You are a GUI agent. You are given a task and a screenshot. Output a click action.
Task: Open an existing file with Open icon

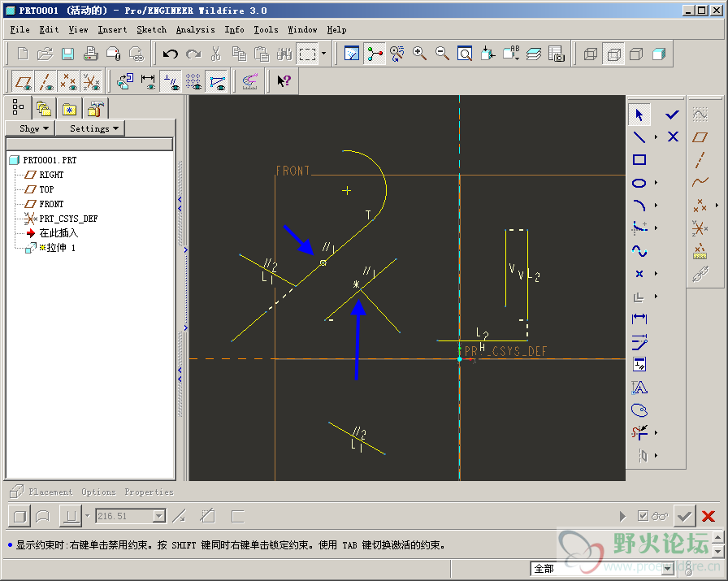[45, 54]
